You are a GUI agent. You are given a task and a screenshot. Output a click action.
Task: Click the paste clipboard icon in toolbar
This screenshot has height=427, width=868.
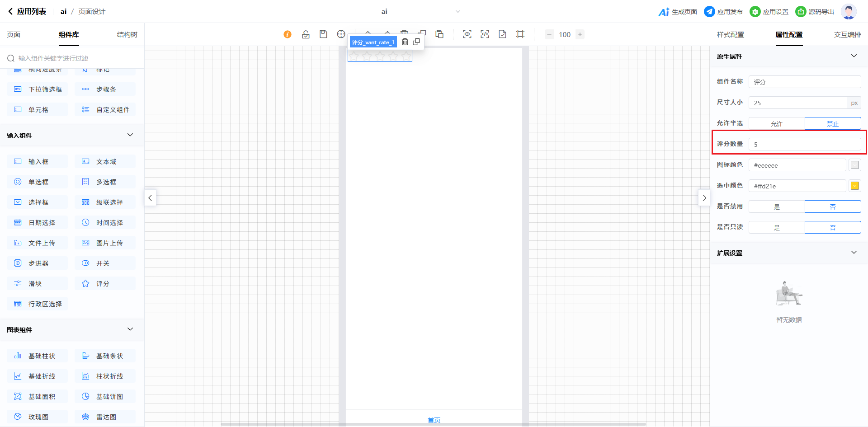pyautogui.click(x=439, y=34)
